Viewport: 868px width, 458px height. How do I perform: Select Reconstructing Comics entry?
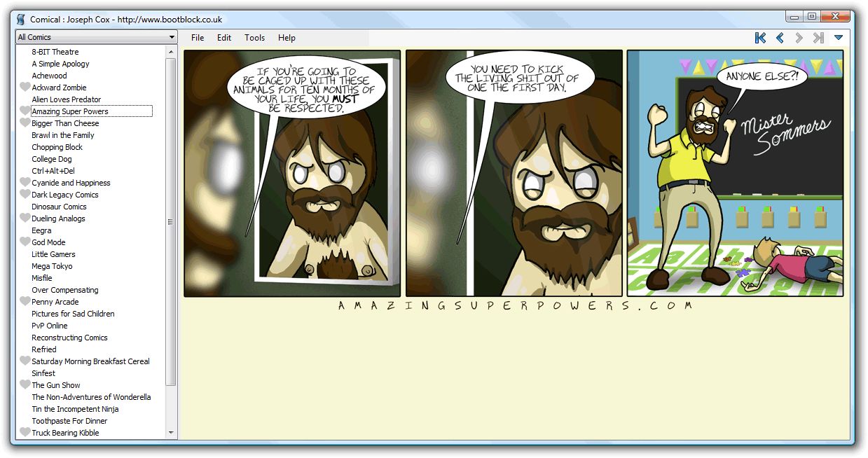69,338
